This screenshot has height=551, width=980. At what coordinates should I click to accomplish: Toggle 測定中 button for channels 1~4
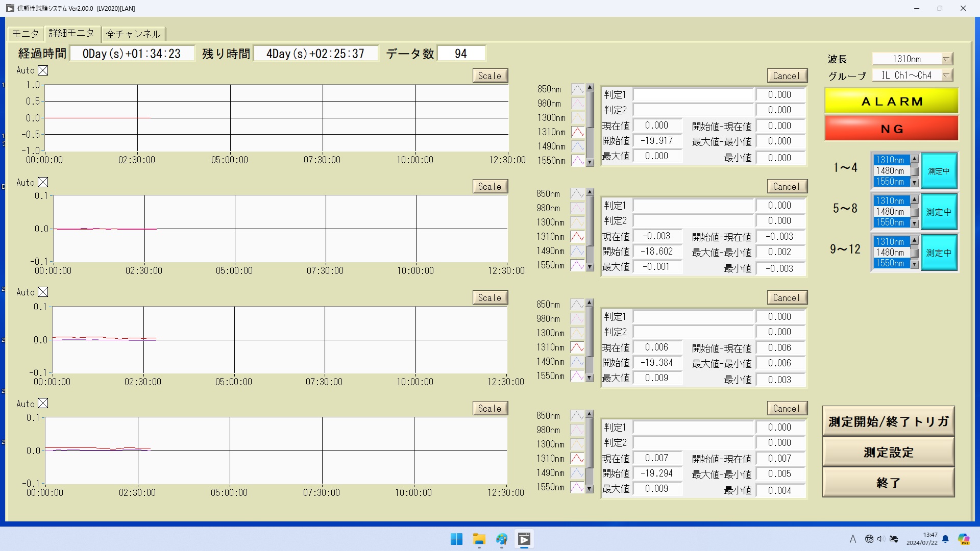tap(939, 171)
